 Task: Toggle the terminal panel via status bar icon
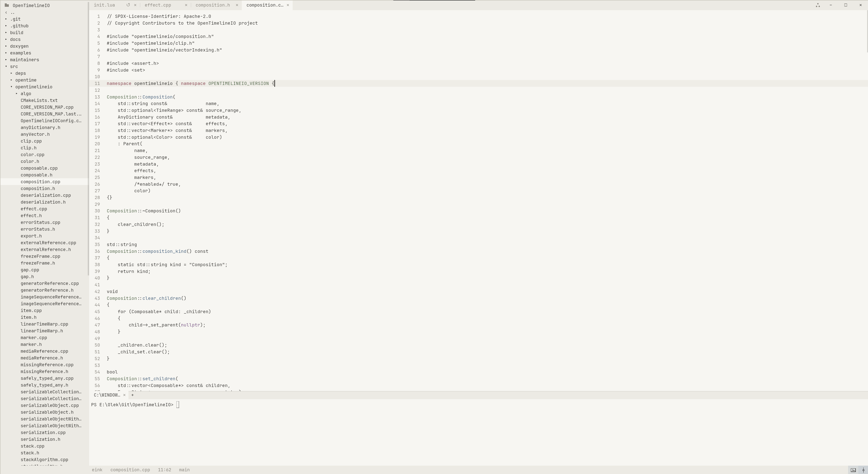(x=853, y=470)
